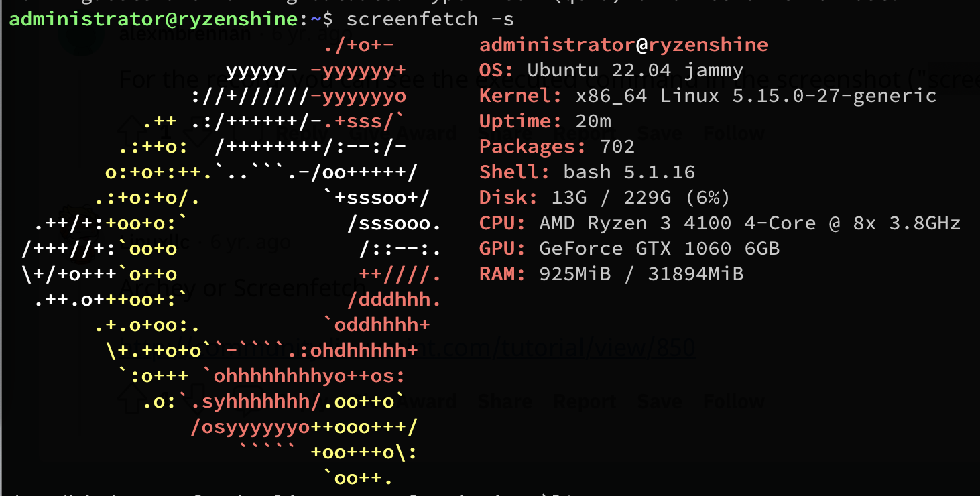The height and width of the screenshot is (496, 980).
Task: Select the Kernel version line
Action: (707, 96)
